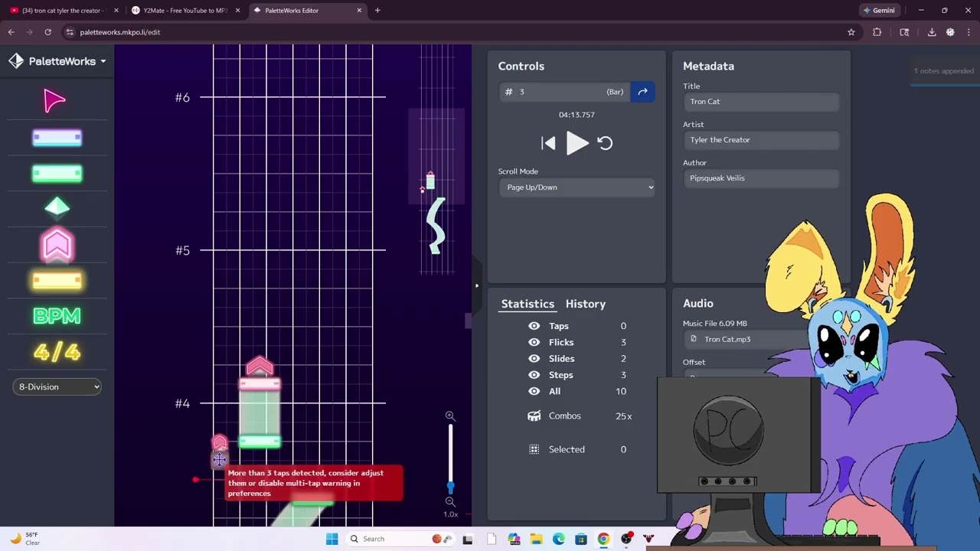Reload the current page
Image resolution: width=980 pixels, height=551 pixels.
click(x=47, y=32)
